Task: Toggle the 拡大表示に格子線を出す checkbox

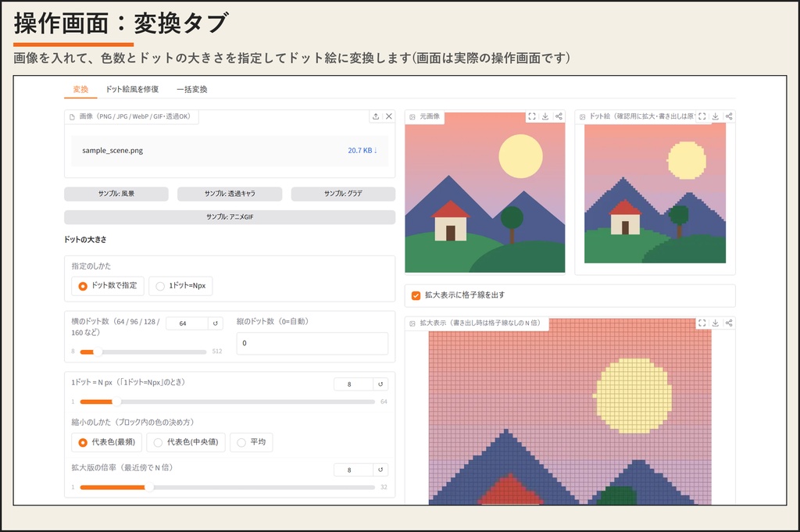Action: point(416,295)
